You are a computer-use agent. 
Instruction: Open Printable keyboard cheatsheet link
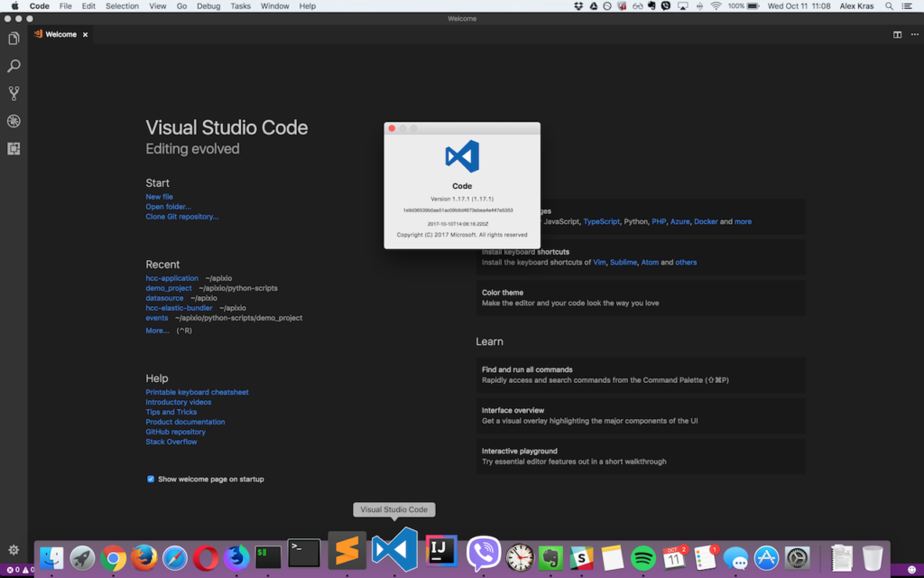[197, 392]
